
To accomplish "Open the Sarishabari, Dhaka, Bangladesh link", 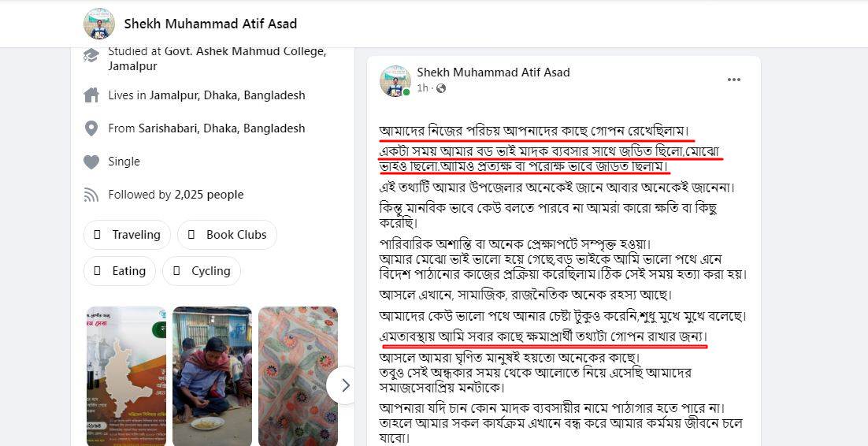I will (x=221, y=128).
